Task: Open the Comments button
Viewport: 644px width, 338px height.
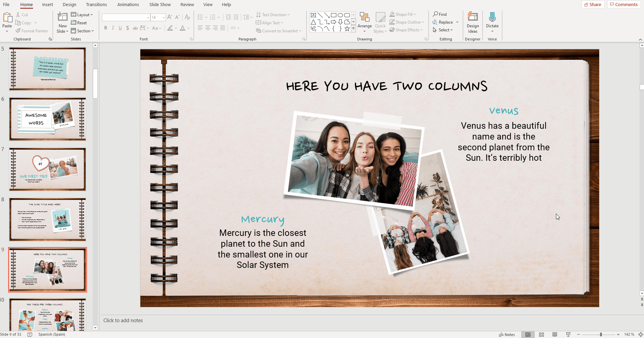Action: coord(623,4)
